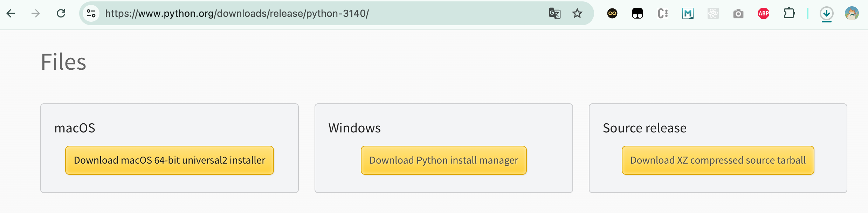Show the browser downloads panel
Screen dimensions: 868x213
pyautogui.click(x=826, y=14)
